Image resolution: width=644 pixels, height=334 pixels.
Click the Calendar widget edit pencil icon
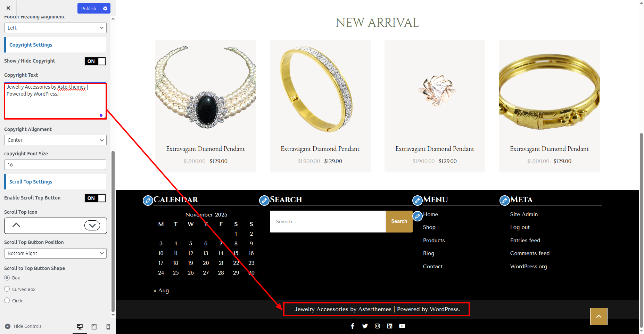point(148,201)
